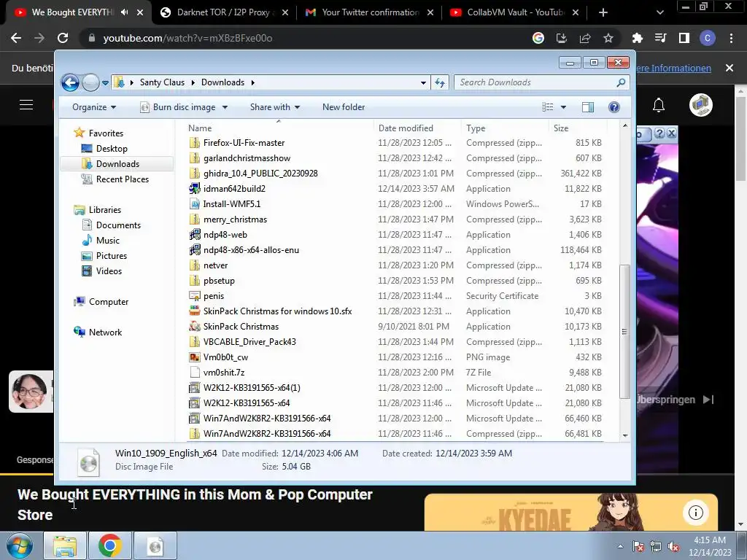
Task: Select SkinPack Christmas for windows 10.sfx
Action: point(277,311)
